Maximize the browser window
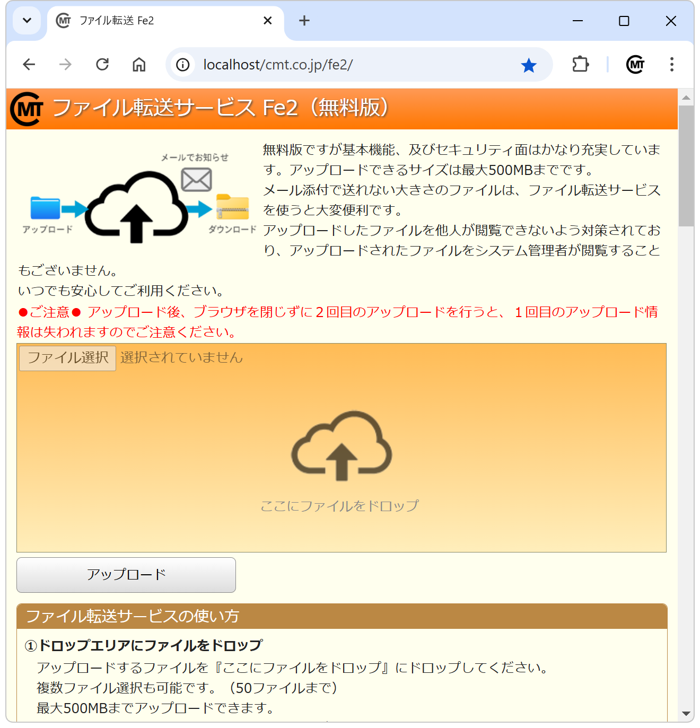The height and width of the screenshot is (728, 700). click(624, 21)
